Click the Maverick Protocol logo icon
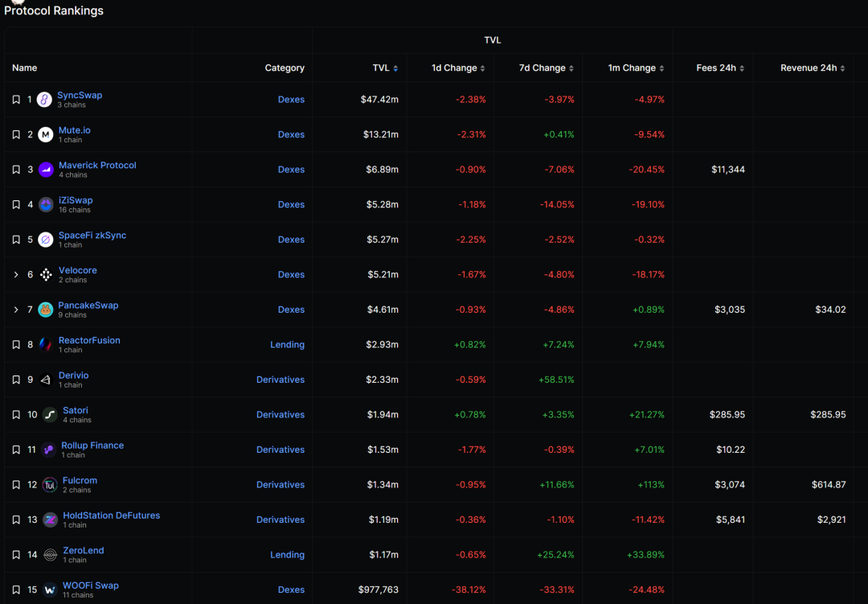868x604 pixels. (x=46, y=170)
